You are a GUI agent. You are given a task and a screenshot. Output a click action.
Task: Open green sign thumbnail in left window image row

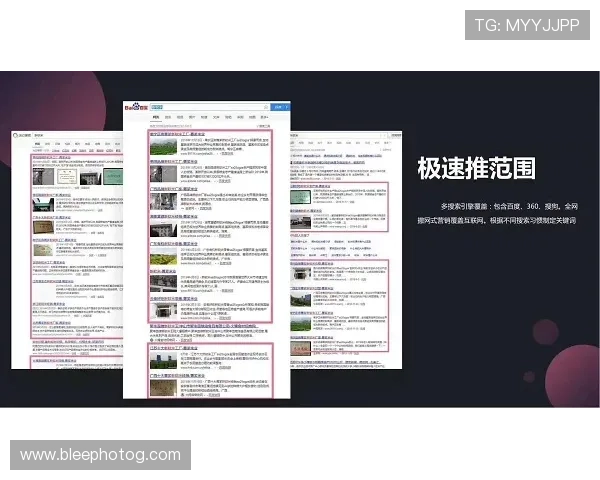tap(113, 177)
